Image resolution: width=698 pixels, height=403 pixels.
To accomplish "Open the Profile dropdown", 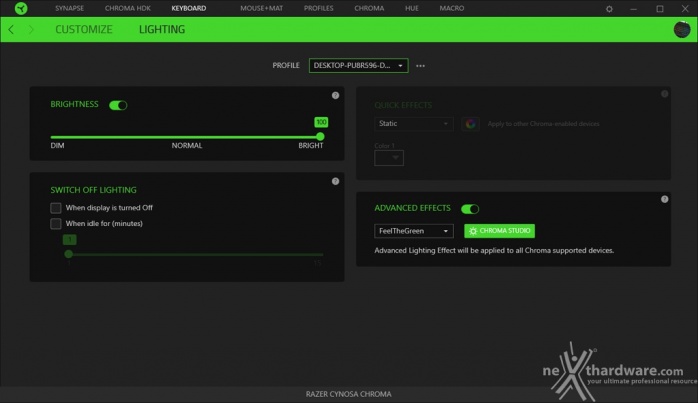I will 358,65.
